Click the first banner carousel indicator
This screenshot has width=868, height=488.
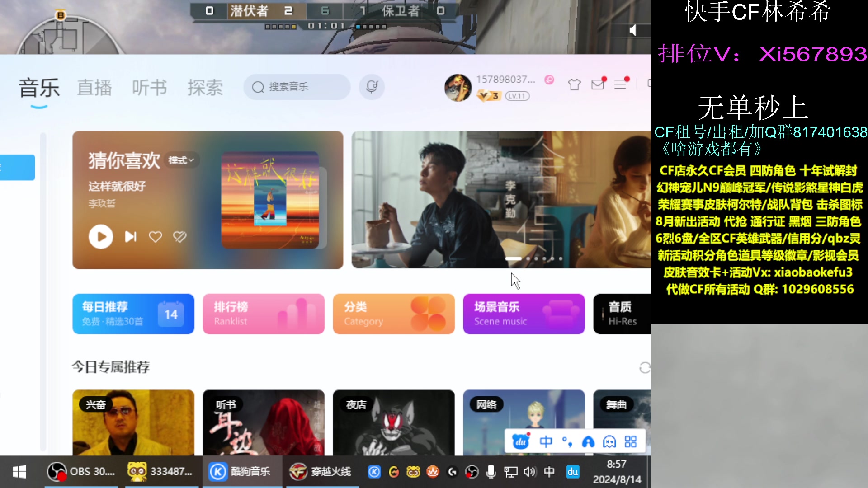(513, 259)
